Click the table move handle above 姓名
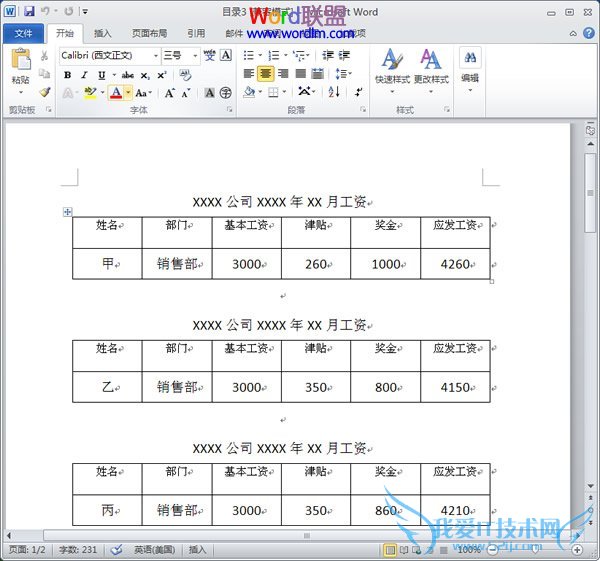Image resolution: width=600 pixels, height=561 pixels. (x=67, y=212)
